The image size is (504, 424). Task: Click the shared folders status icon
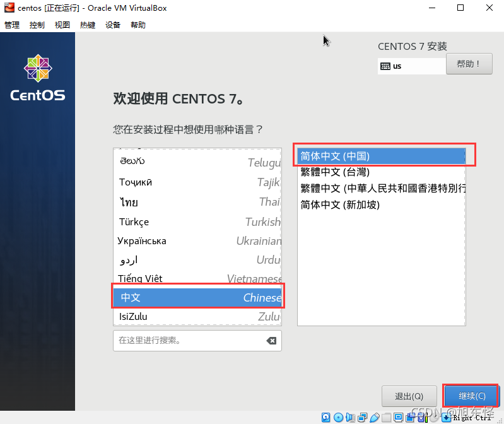[386, 417]
